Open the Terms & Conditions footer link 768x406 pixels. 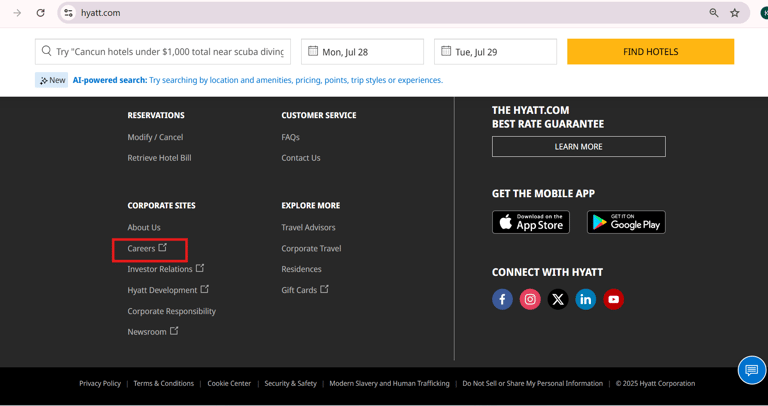point(164,383)
